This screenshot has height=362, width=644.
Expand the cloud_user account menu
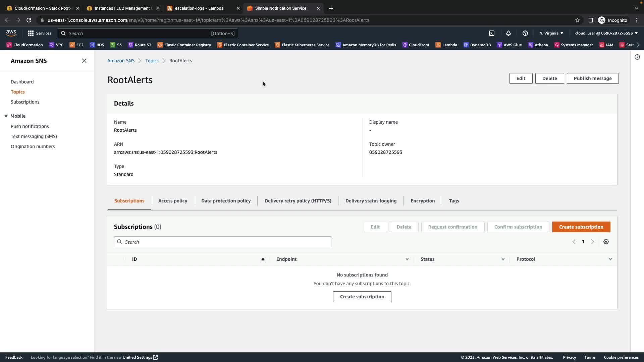[606, 33]
